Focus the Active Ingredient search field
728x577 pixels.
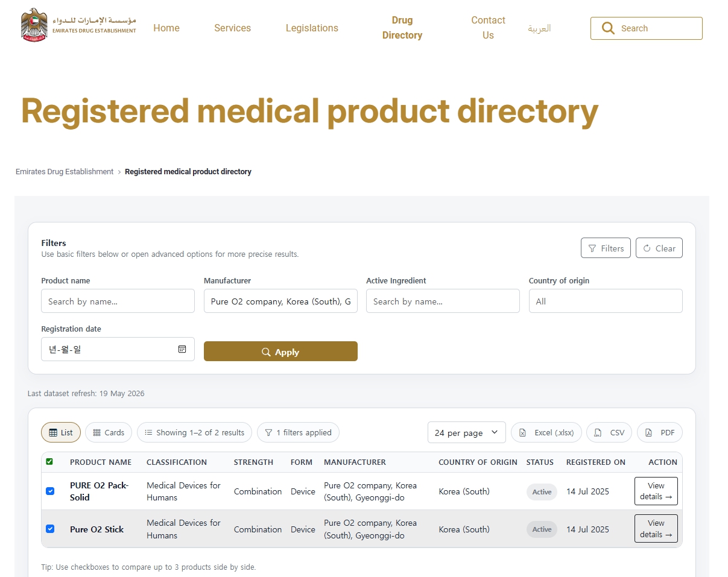(x=443, y=301)
